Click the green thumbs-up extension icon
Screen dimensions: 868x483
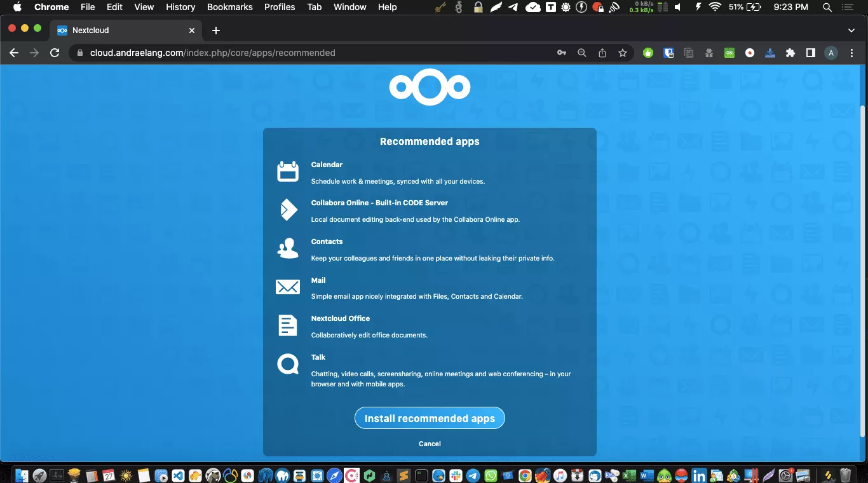coord(648,53)
